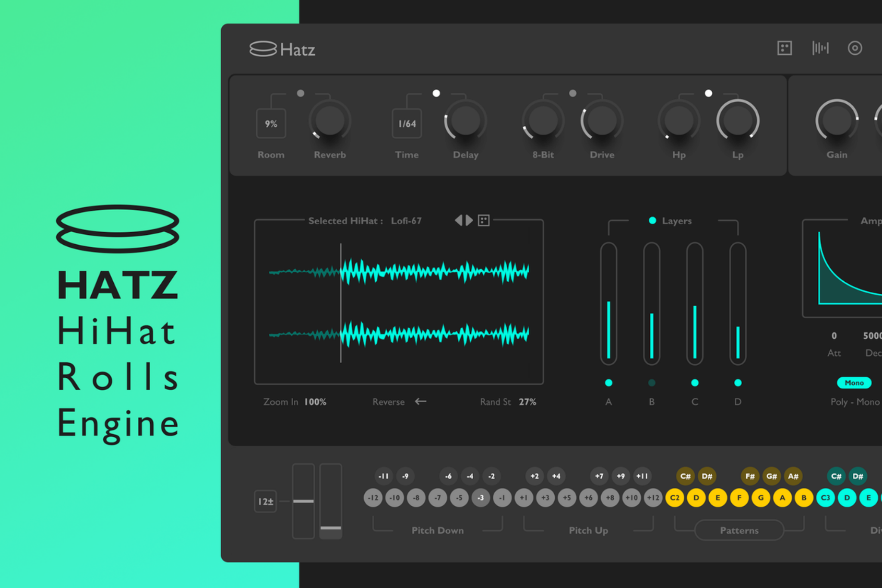Click the second pitch fader
This screenshot has height=588, width=882.
(331, 501)
